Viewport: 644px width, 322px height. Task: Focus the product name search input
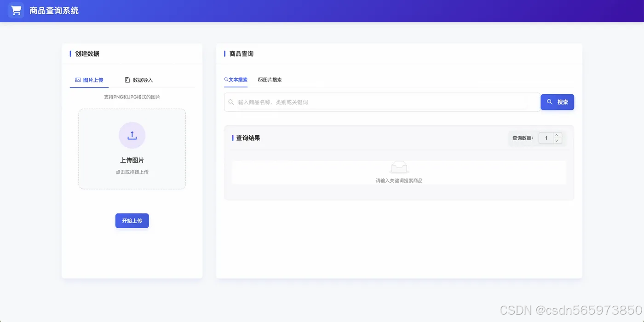point(382,102)
